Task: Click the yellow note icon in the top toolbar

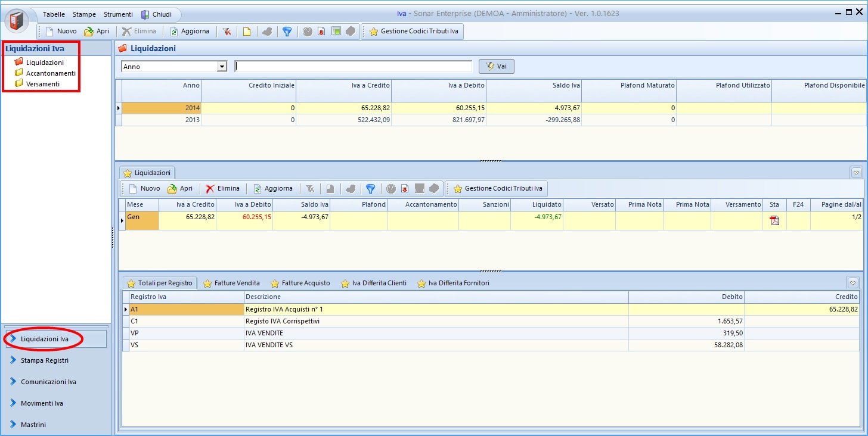Action: tap(246, 32)
